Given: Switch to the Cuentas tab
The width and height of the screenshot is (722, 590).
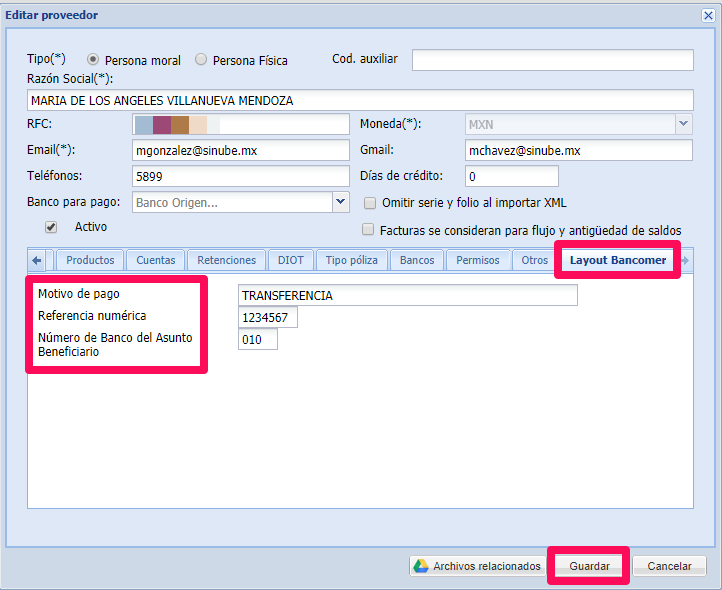Looking at the screenshot, I should click(x=156, y=260).
